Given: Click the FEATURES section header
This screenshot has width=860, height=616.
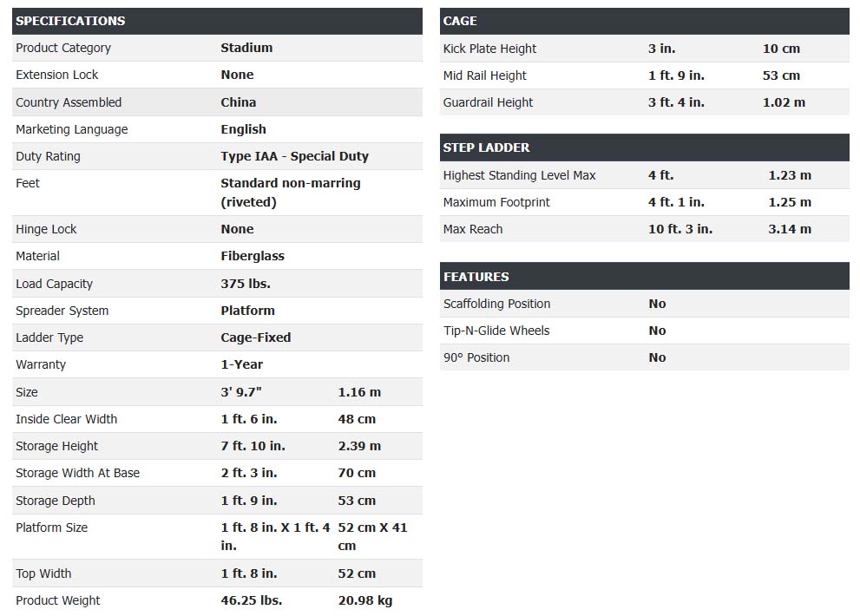Looking at the screenshot, I should [x=476, y=277].
